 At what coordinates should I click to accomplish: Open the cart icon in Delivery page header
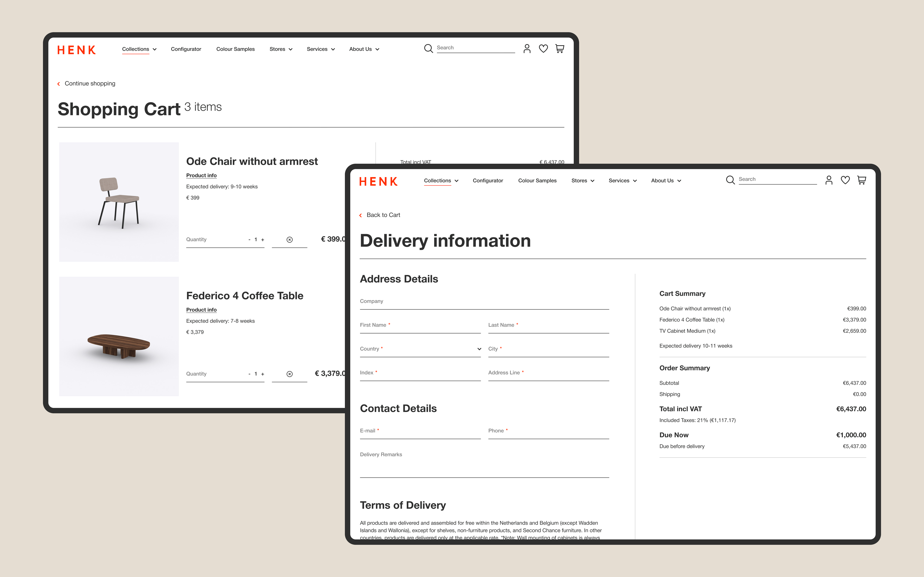point(861,180)
